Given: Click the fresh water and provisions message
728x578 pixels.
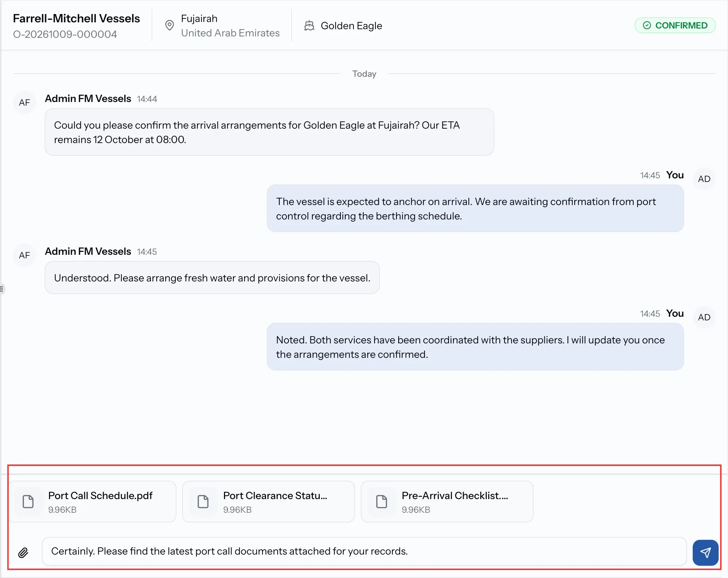Looking at the screenshot, I should (x=212, y=278).
